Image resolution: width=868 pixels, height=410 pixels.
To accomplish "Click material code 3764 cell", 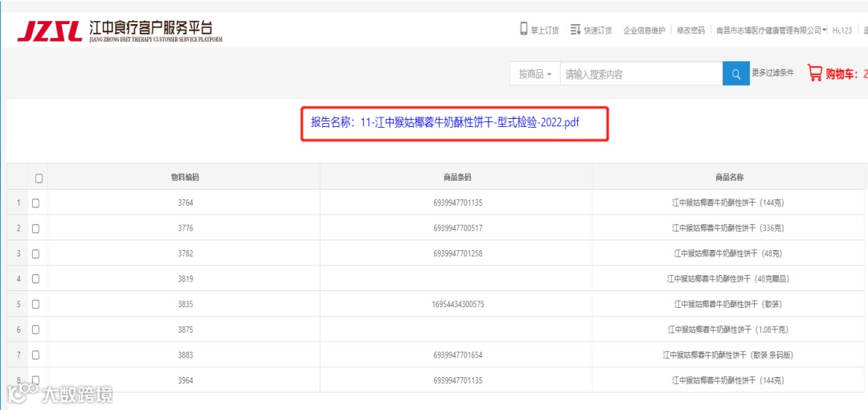I will point(186,203).
